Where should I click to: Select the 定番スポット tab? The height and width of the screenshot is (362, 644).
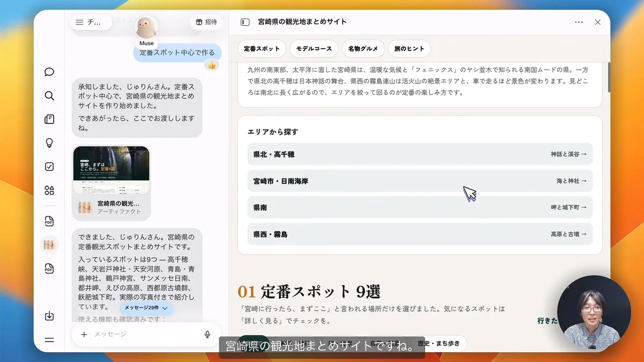[262, 48]
